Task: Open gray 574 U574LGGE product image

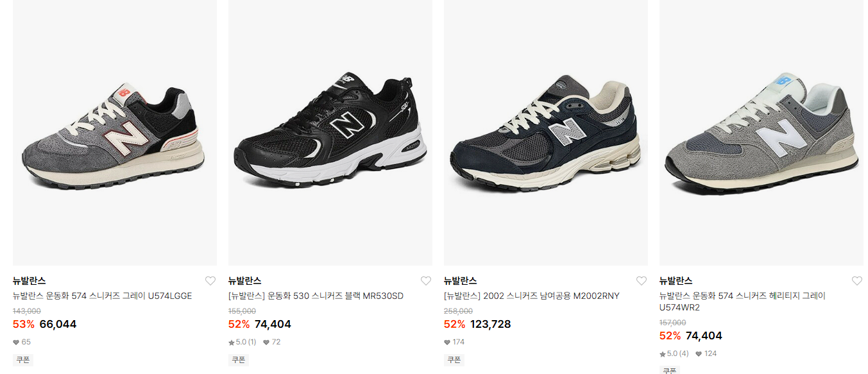Action: click(x=115, y=133)
